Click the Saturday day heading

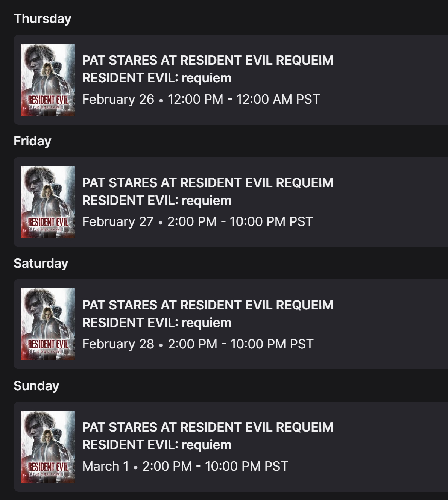[41, 263]
